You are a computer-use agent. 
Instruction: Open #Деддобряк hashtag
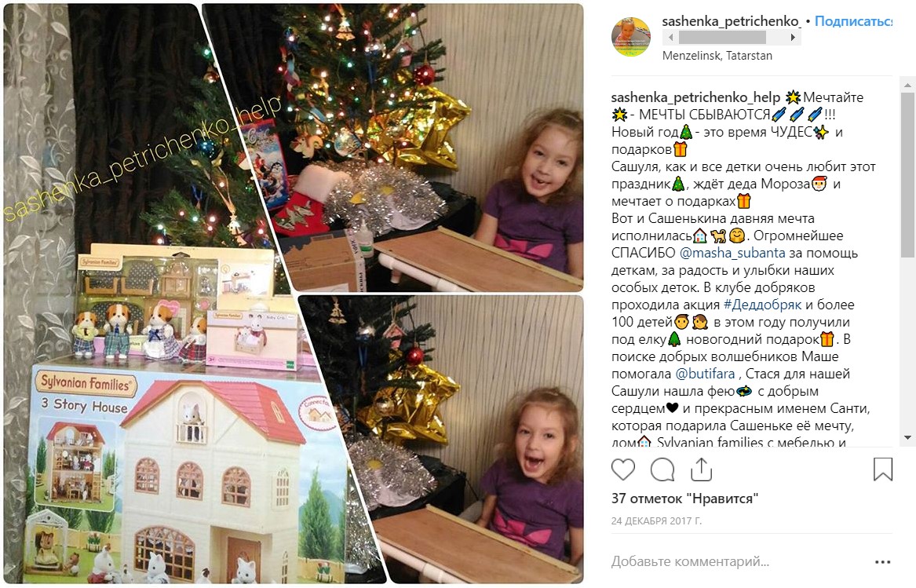click(762, 305)
